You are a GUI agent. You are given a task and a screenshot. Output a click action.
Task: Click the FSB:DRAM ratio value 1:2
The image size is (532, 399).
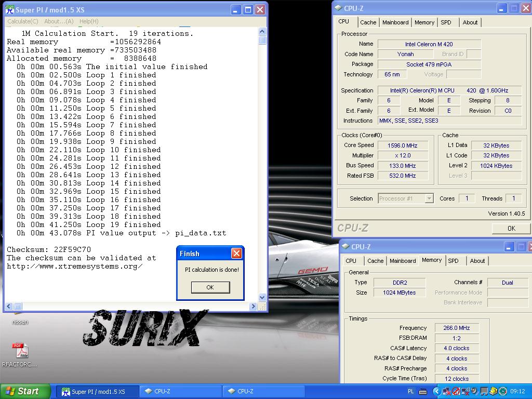coord(456,338)
